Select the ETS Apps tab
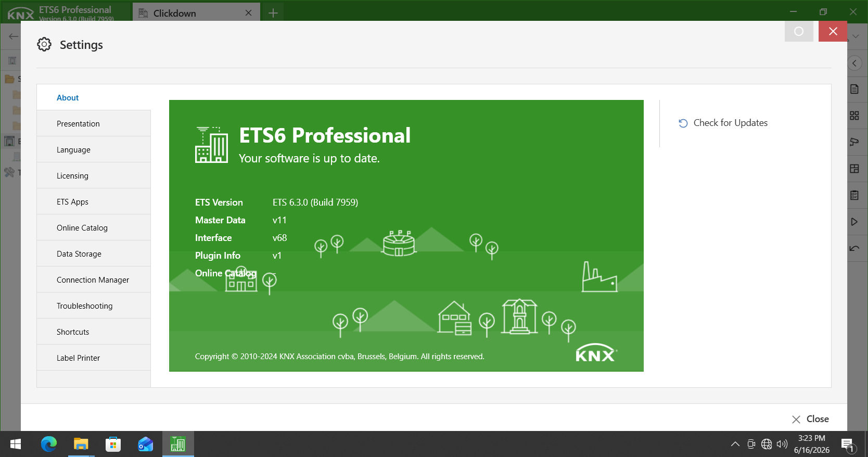Viewport: 868px width, 457px height. click(94, 201)
